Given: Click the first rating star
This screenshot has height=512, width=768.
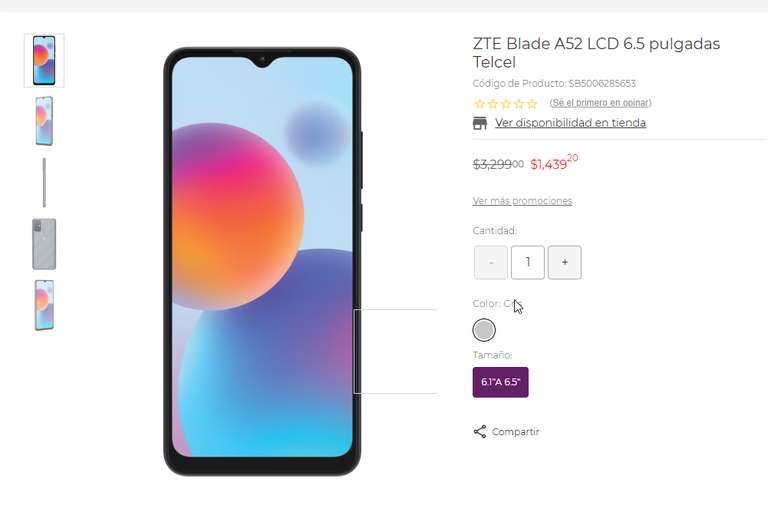Looking at the screenshot, I should (x=480, y=103).
